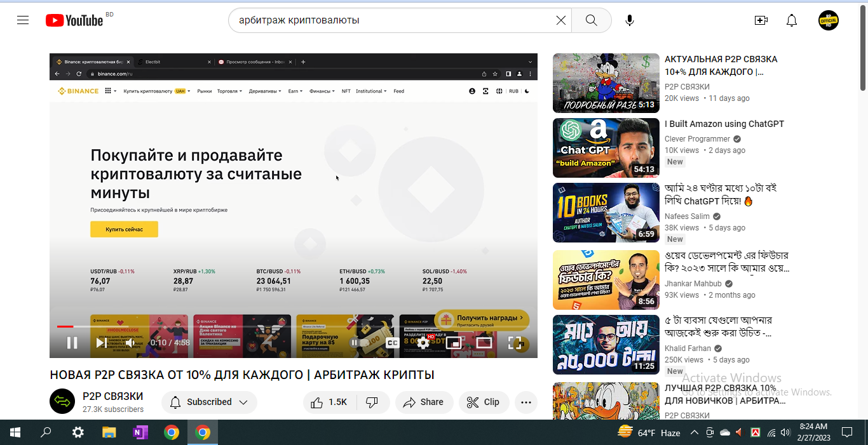Click the Clip scissors button
Viewport: 868px width, 445px height.
(x=484, y=402)
